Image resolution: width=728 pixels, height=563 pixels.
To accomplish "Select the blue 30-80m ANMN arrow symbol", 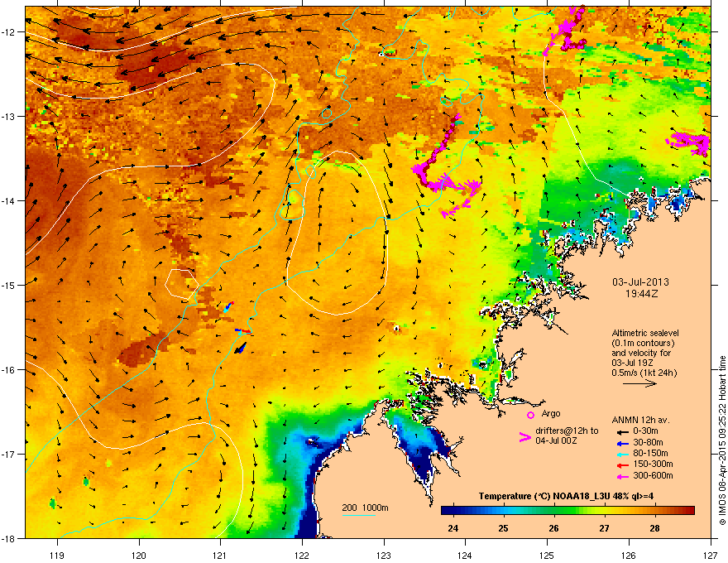I will pos(622,443).
